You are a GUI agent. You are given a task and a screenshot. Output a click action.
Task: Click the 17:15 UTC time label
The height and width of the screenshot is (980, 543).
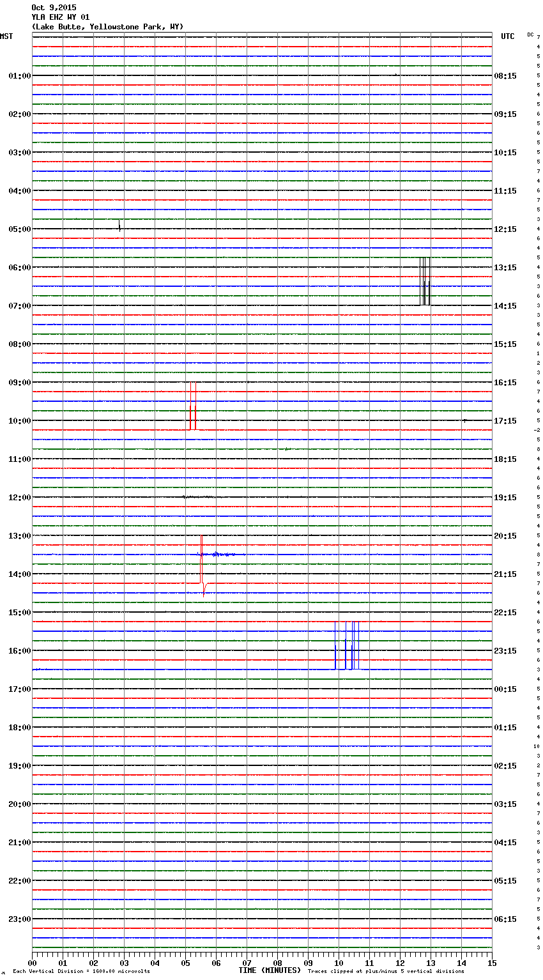(505, 421)
